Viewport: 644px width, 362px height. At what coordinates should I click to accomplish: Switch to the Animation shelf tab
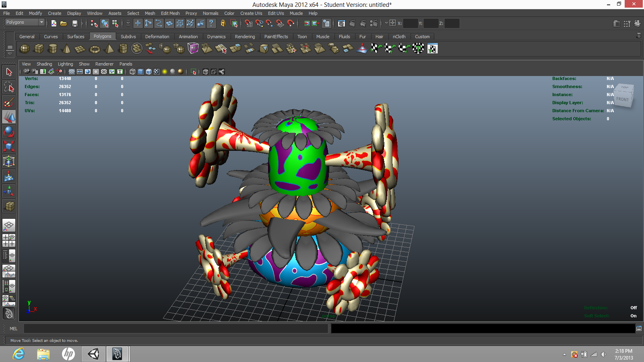(188, 37)
